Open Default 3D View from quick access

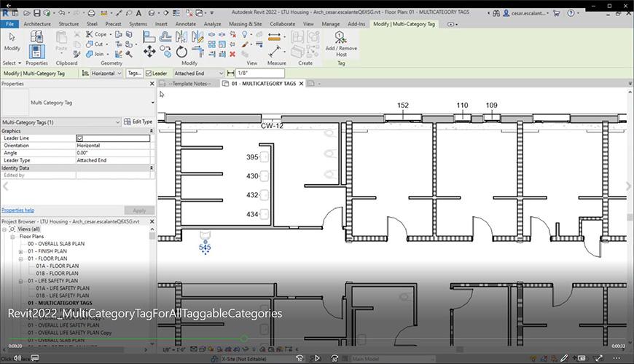point(152,13)
